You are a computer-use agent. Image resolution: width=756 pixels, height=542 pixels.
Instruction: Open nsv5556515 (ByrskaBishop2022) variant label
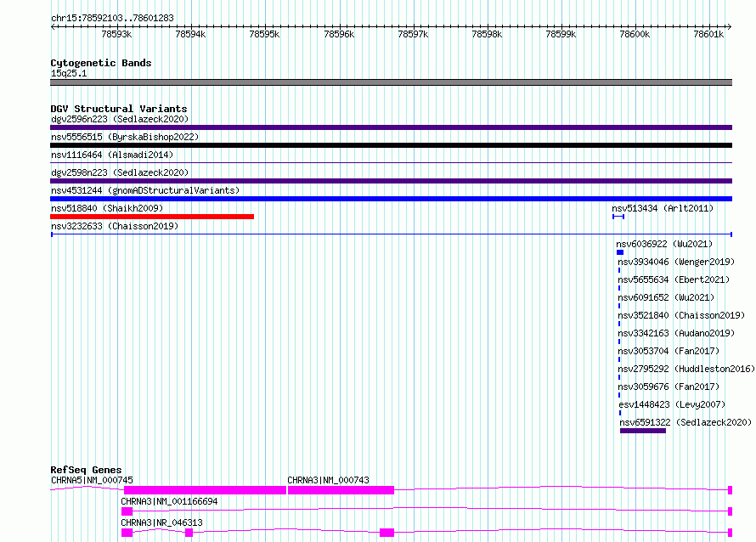125,137
